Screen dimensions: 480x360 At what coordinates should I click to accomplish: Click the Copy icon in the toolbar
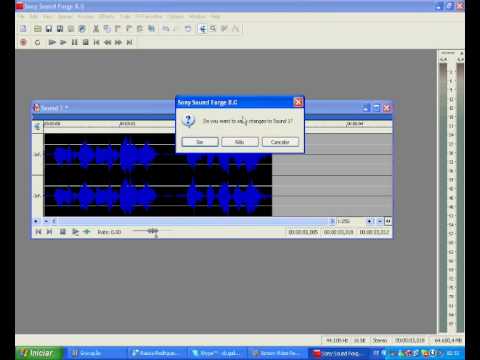pyautogui.click(x=107, y=29)
